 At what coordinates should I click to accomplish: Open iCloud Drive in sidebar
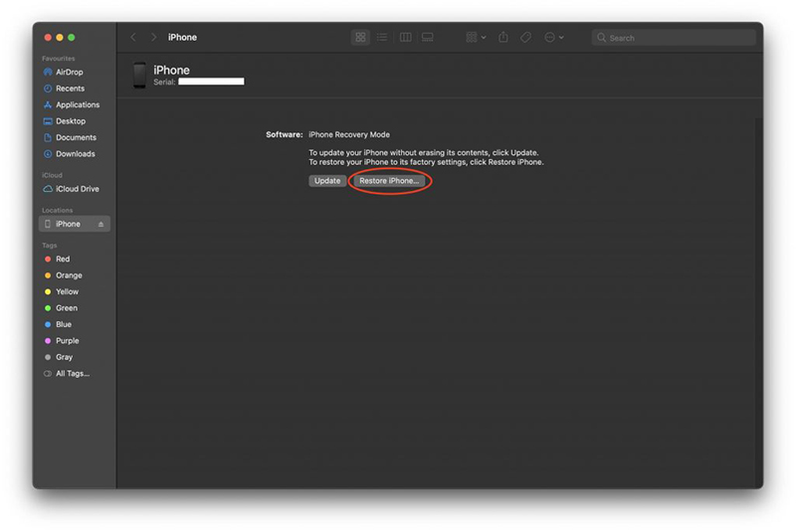(77, 189)
